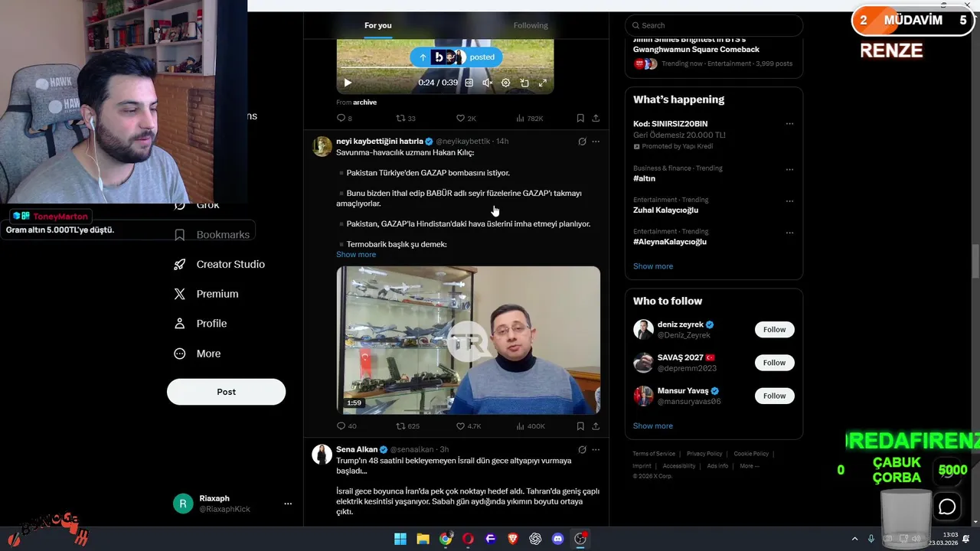Play the Hakan Kılıç interview video
980x551 pixels.
point(469,340)
